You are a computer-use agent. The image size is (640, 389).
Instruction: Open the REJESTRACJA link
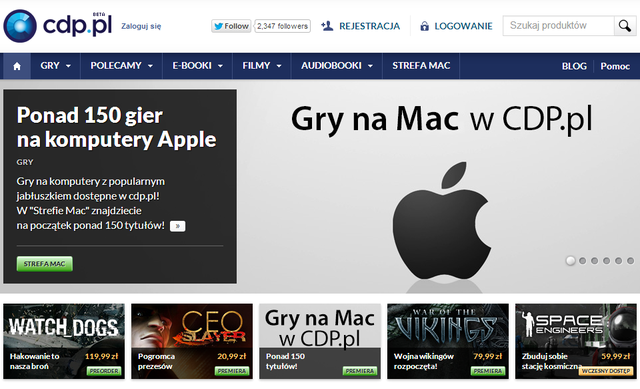click(x=369, y=26)
